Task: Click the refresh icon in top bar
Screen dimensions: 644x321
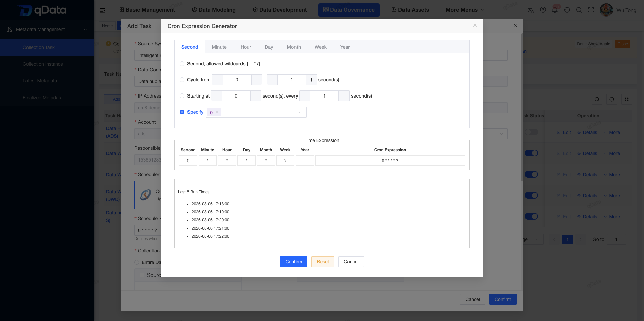Action: 567,10
